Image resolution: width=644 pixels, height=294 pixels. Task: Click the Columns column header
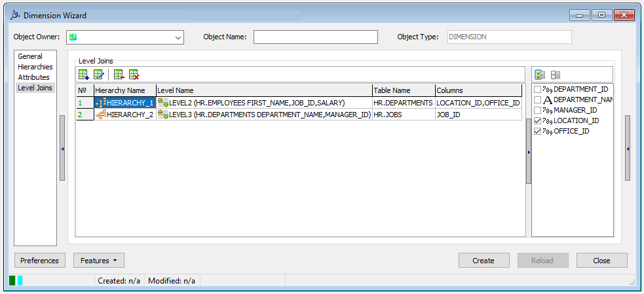coord(478,90)
